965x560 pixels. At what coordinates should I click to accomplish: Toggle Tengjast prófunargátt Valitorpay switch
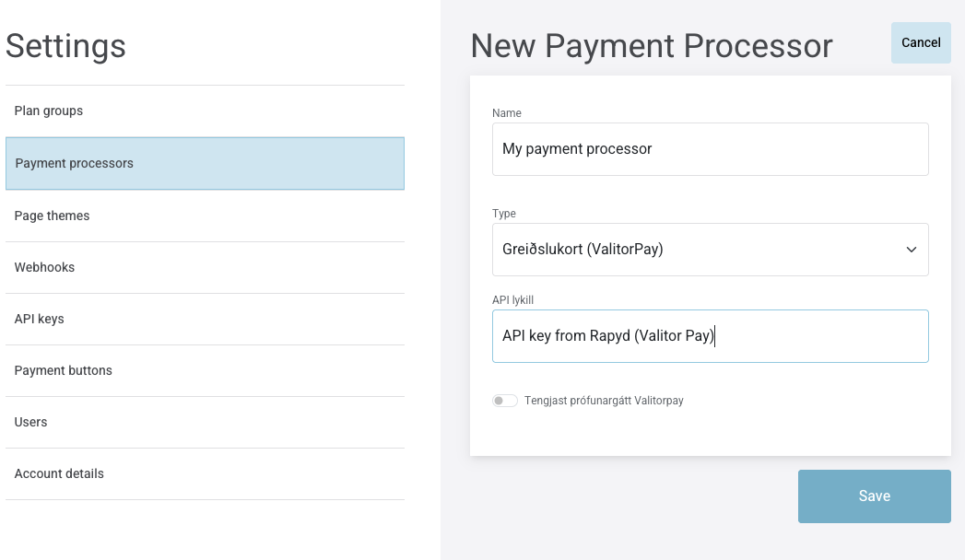pos(505,401)
